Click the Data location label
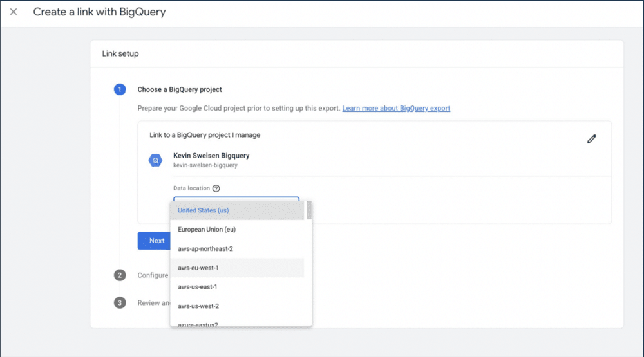This screenshot has width=644, height=357. click(x=191, y=188)
